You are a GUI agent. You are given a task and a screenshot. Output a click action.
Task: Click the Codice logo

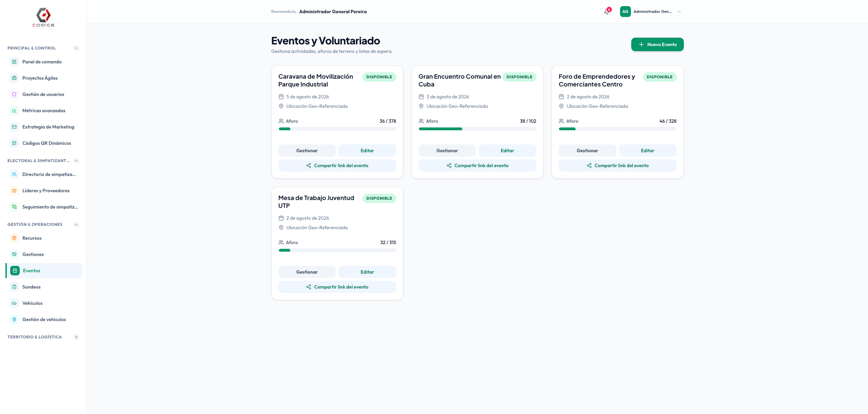tap(43, 18)
